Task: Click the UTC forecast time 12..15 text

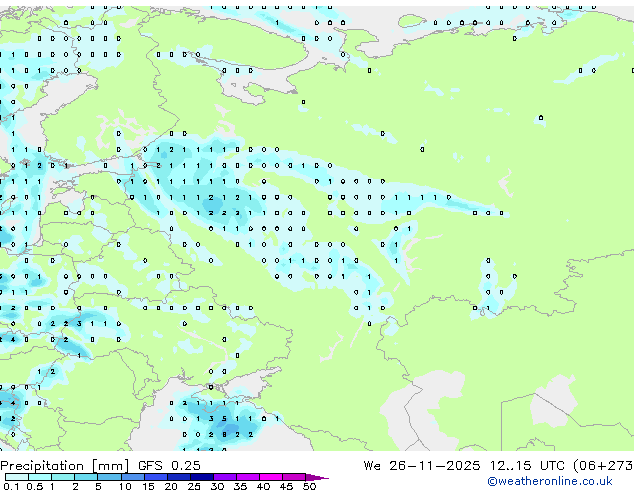Action: [511, 466]
